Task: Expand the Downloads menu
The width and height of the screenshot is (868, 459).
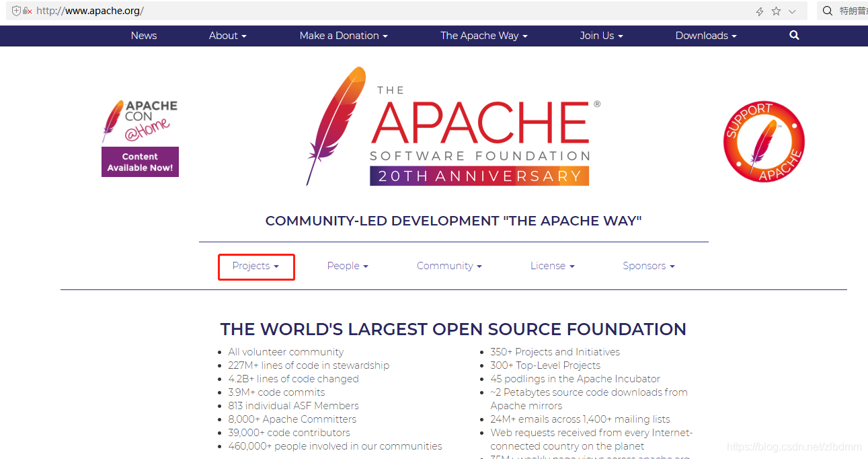Action: [x=706, y=36]
